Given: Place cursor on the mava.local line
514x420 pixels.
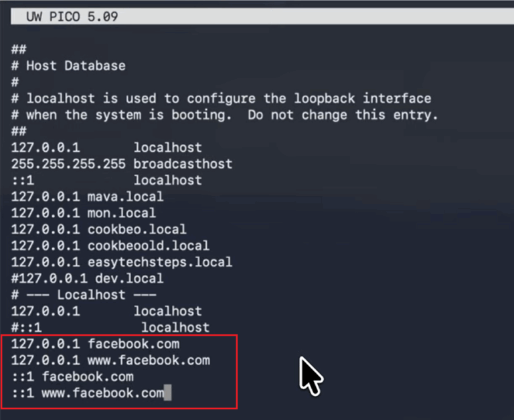Looking at the screenshot, I should 87,197.
